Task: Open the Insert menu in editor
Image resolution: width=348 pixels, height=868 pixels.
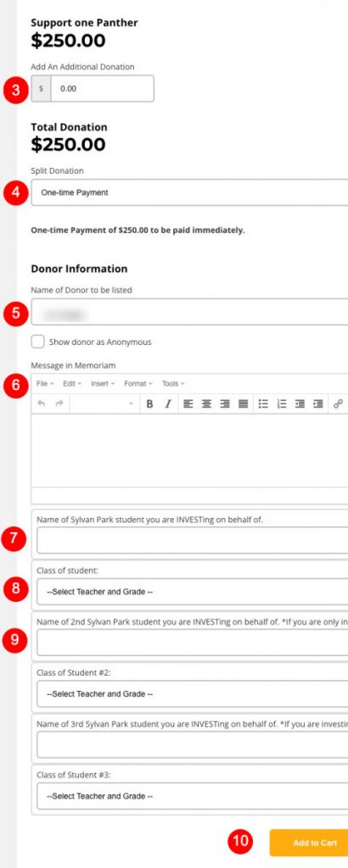Action: click(103, 384)
